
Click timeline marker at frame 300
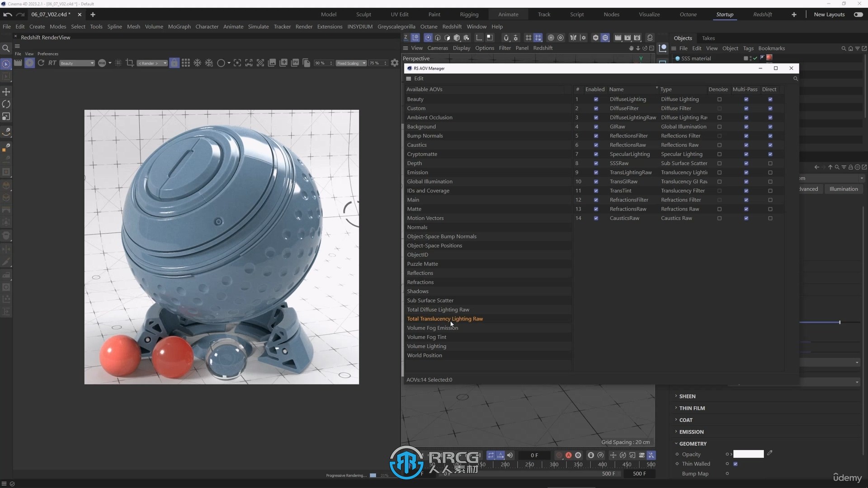point(554,464)
